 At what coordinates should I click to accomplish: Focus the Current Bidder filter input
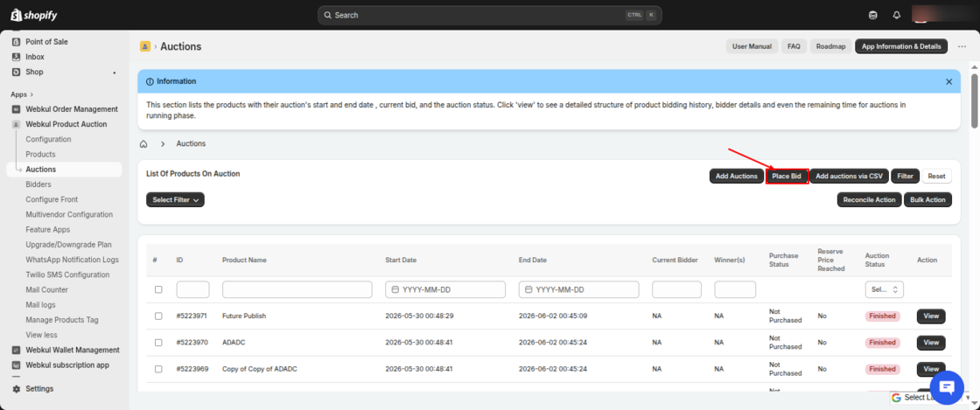coord(676,289)
